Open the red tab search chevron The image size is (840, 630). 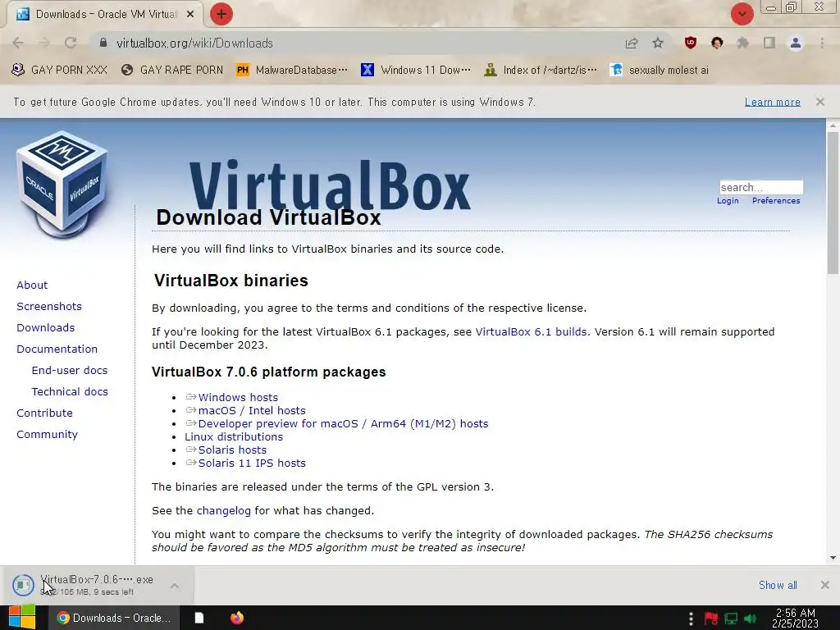tap(742, 14)
